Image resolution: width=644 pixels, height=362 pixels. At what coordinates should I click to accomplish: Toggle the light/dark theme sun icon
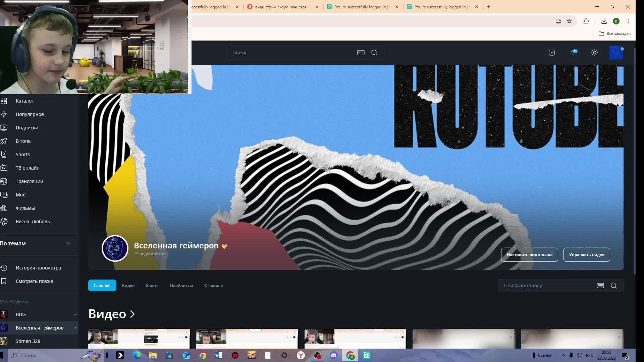tap(595, 53)
